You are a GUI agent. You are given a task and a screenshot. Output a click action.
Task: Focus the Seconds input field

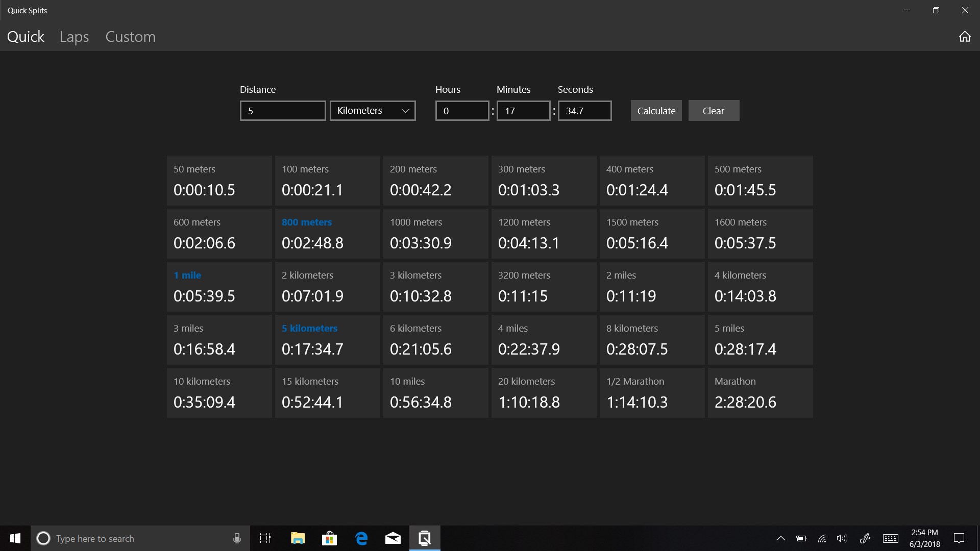coord(584,111)
